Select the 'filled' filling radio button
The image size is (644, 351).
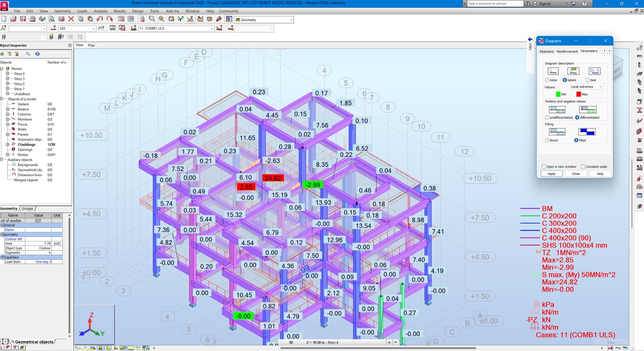[x=576, y=140]
